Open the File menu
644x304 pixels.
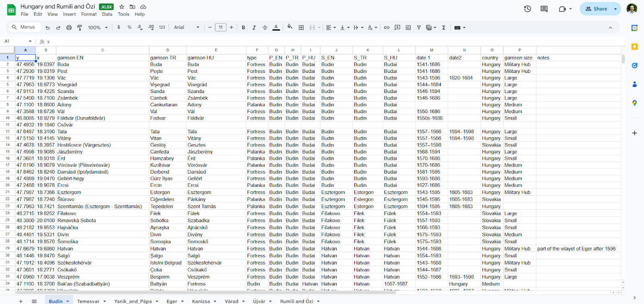pos(25,14)
